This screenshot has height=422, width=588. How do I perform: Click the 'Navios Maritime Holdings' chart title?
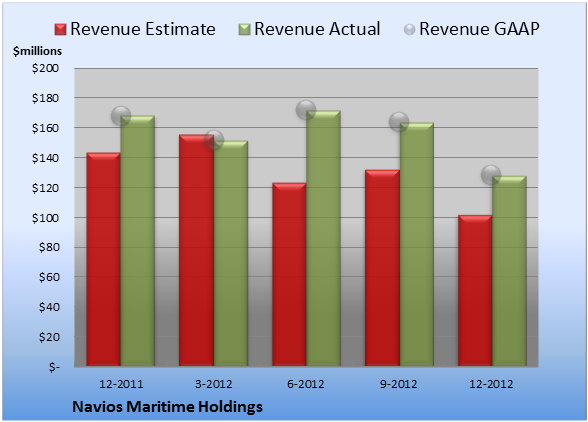[167, 407]
